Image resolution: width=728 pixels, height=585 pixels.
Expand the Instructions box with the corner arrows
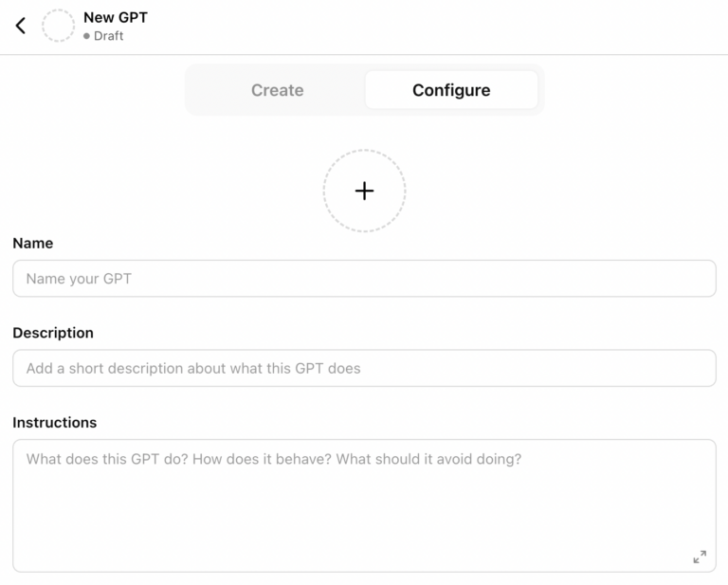point(700,557)
